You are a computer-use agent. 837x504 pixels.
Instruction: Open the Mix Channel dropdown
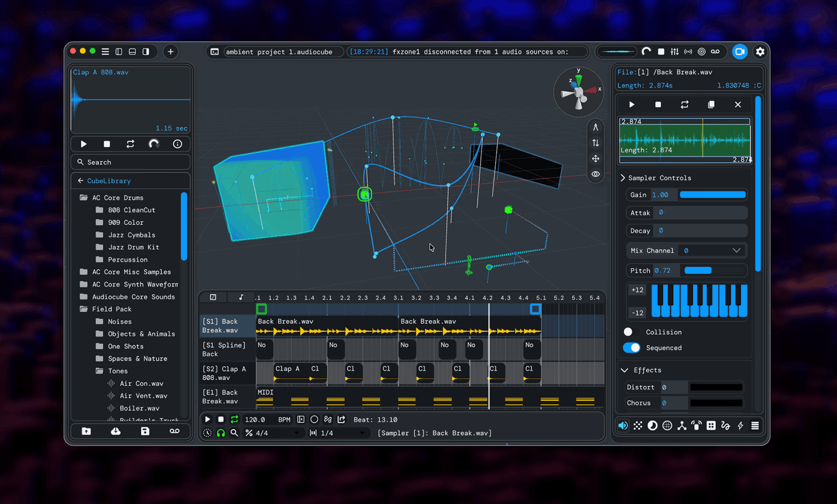point(736,250)
